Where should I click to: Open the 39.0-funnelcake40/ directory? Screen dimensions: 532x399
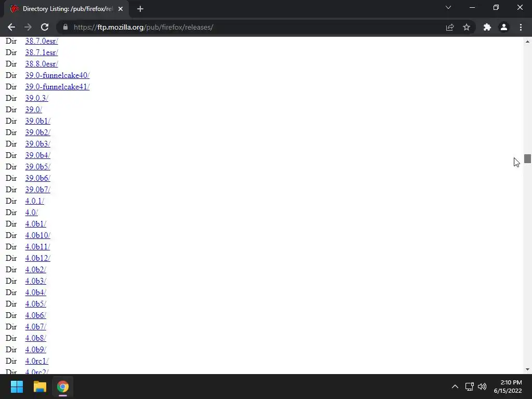pyautogui.click(x=57, y=75)
